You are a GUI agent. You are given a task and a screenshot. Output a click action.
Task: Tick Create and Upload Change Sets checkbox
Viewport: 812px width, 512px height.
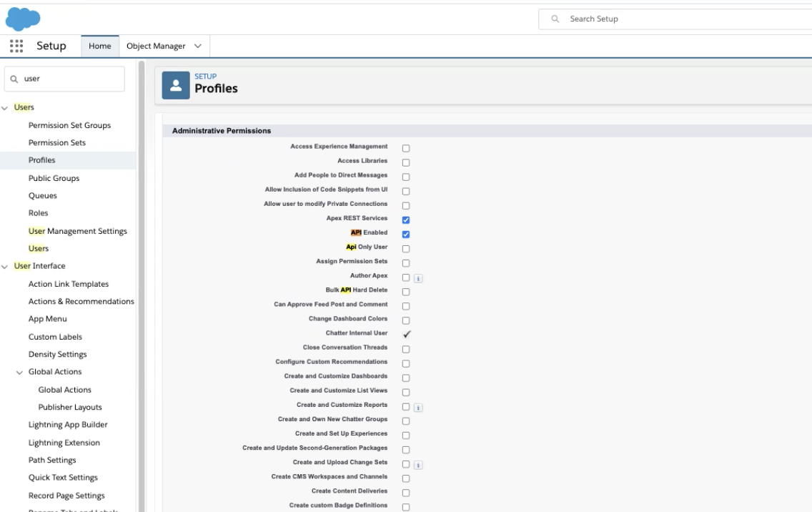tap(406, 464)
